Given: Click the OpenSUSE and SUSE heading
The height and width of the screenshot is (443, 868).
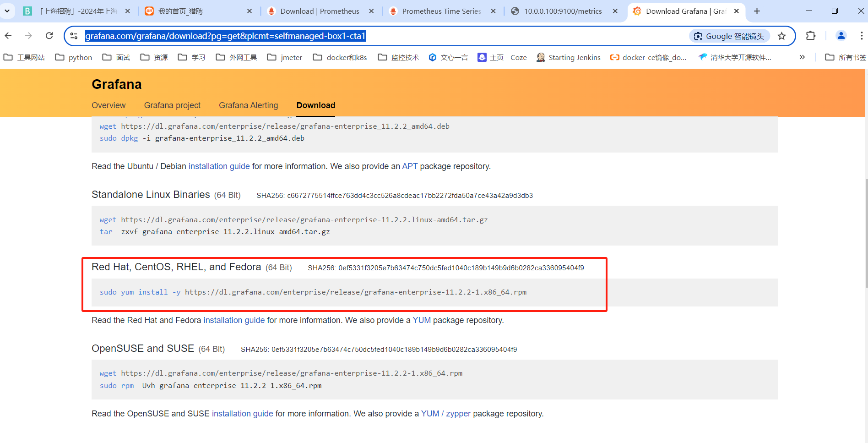Looking at the screenshot, I should [143, 349].
